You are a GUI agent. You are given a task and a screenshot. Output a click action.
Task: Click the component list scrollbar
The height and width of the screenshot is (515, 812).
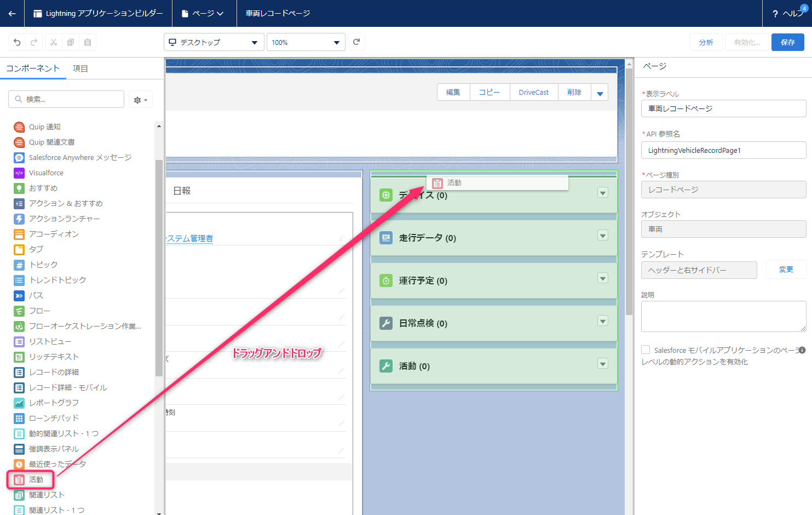(159, 268)
